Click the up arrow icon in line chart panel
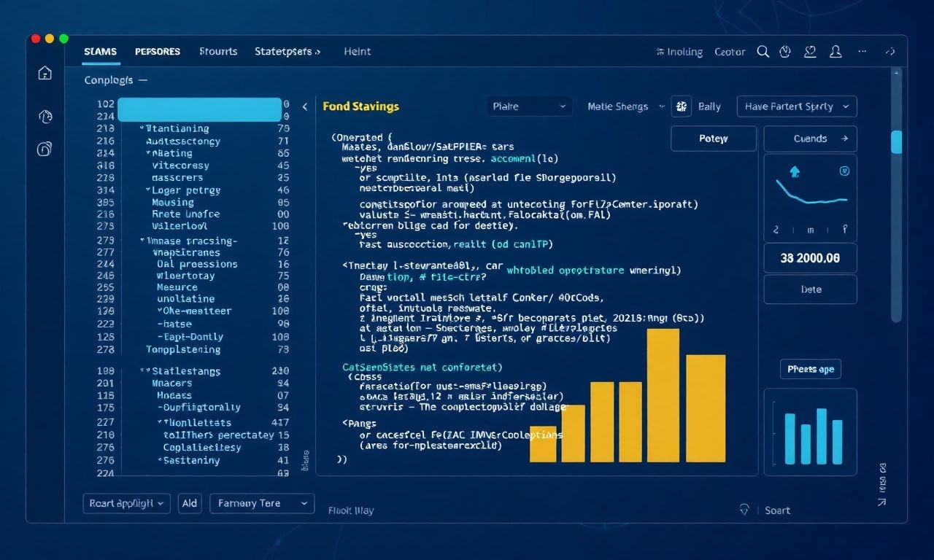The width and height of the screenshot is (934, 560). point(795,172)
